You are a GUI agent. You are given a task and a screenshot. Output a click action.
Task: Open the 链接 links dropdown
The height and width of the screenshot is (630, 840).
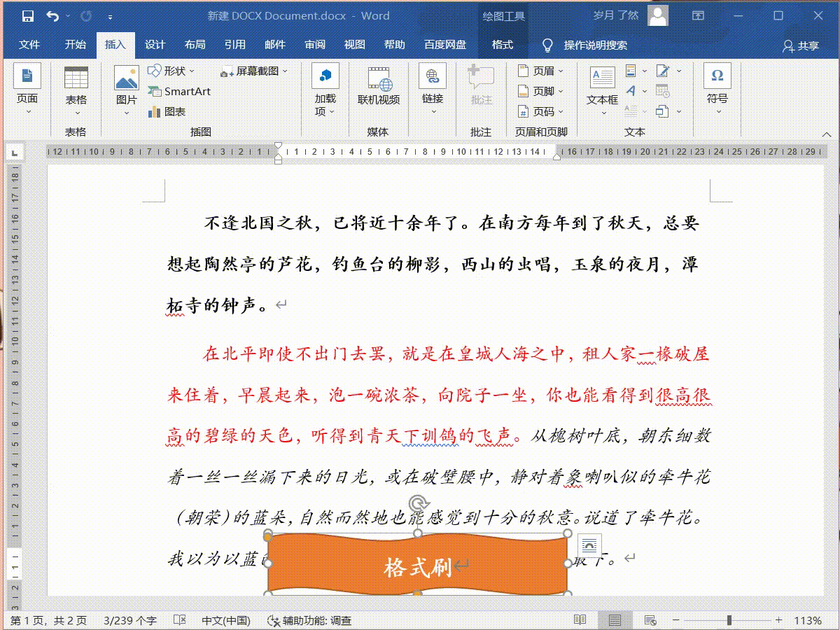(x=433, y=91)
